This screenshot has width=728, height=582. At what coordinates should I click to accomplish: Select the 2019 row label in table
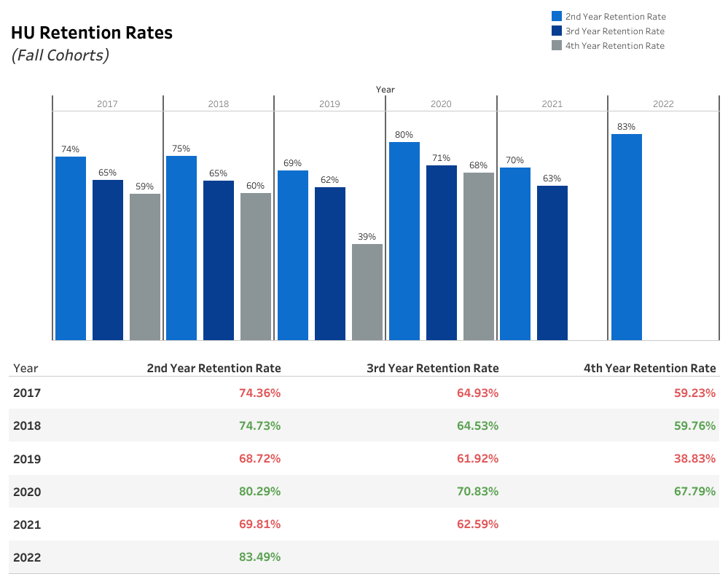[27, 459]
